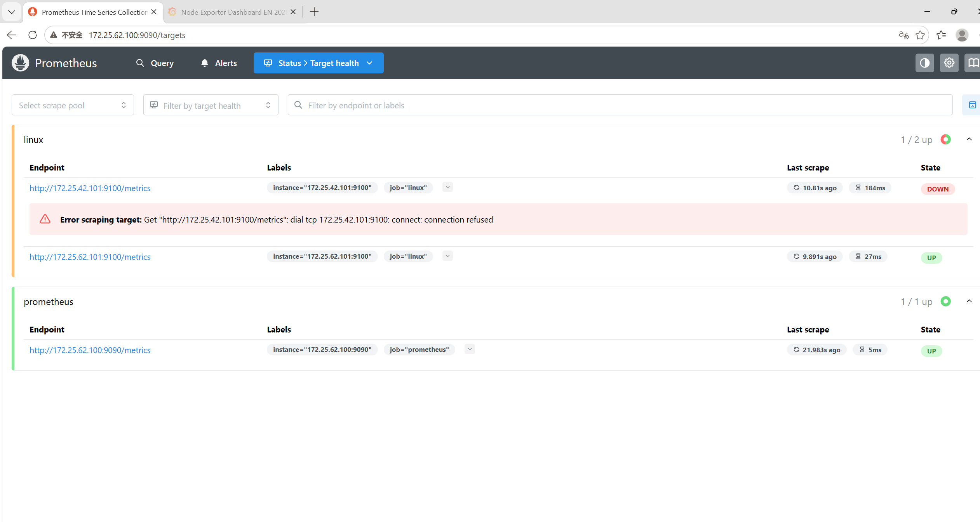Viewport: 980px width, 522px height.
Task: Open the browser favorites list icon
Action: [x=941, y=35]
